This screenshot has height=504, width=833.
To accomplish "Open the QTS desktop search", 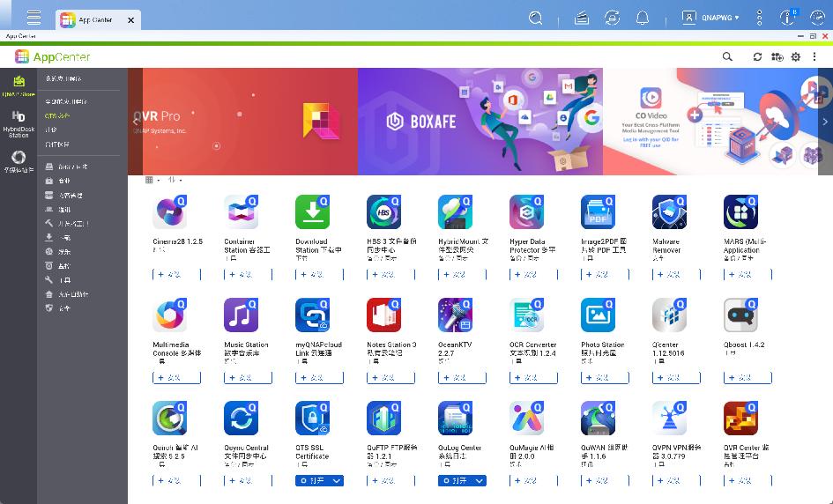I will coord(536,18).
